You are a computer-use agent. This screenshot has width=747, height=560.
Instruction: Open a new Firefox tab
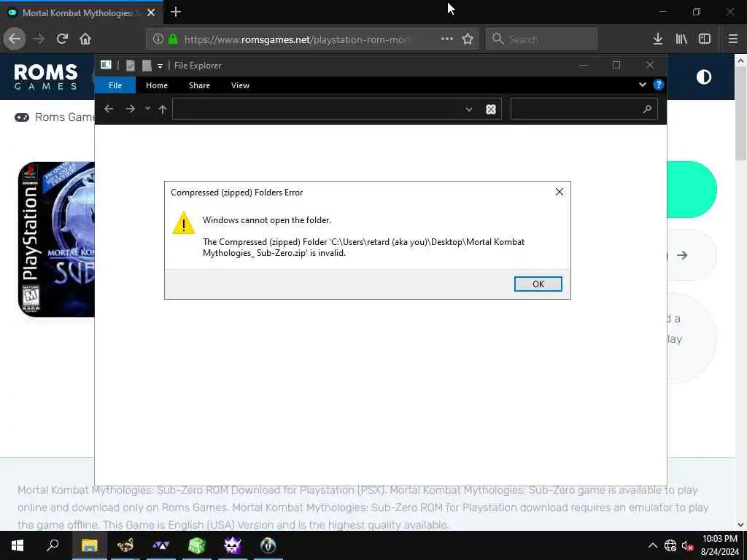pyautogui.click(x=175, y=12)
